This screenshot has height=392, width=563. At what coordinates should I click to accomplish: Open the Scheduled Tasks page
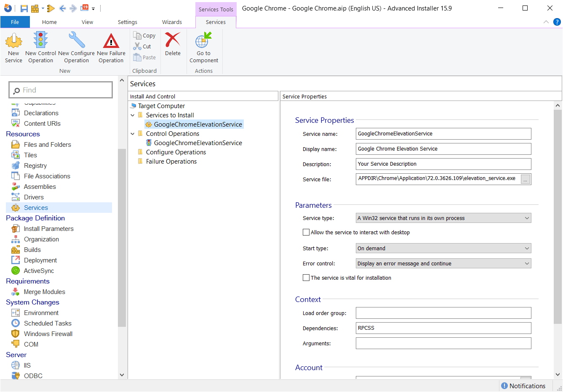pyautogui.click(x=48, y=323)
